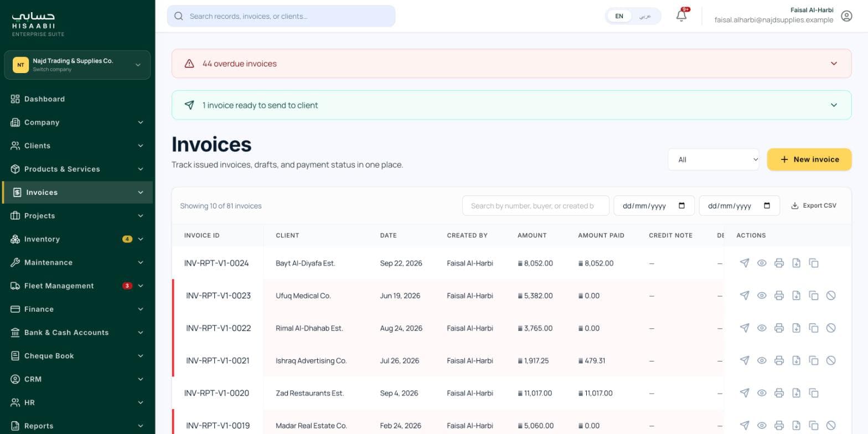The height and width of the screenshot is (434, 868).
Task: Switch language to Arabic
Action: pyautogui.click(x=645, y=16)
